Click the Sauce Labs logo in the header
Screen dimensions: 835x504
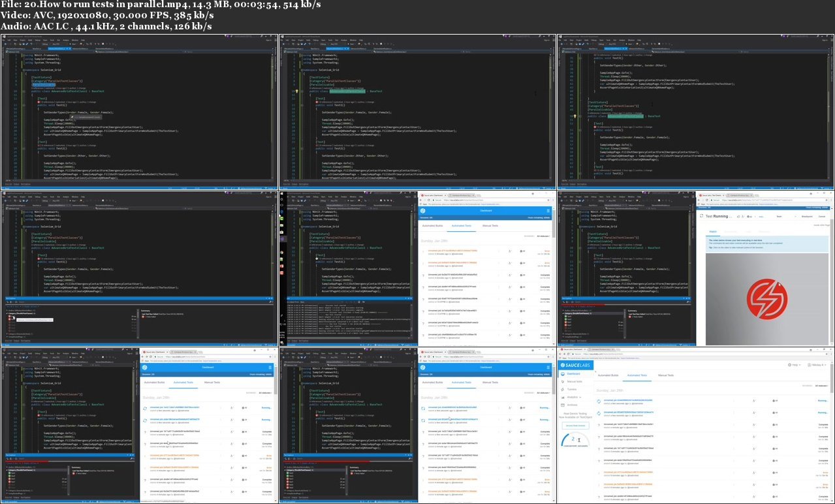click(575, 366)
